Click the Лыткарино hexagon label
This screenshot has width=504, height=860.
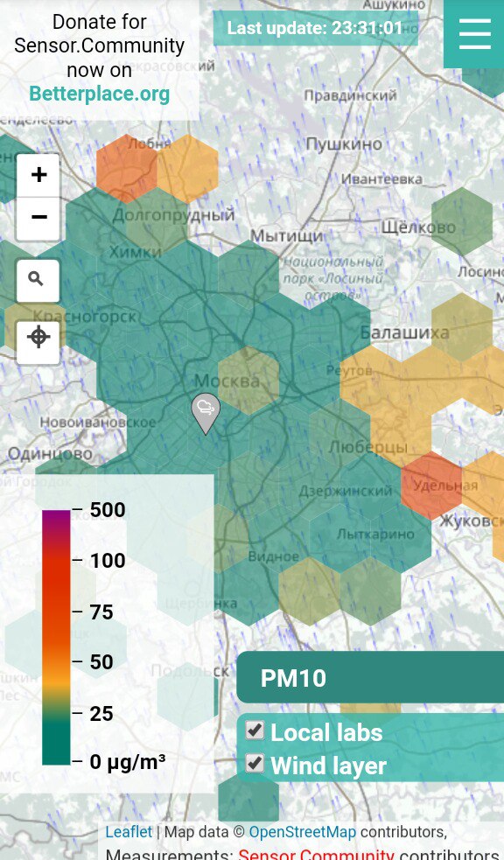pyautogui.click(x=375, y=534)
